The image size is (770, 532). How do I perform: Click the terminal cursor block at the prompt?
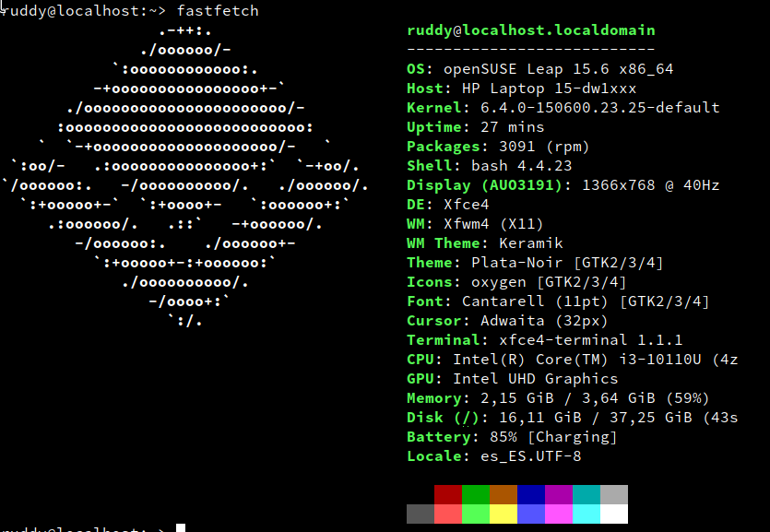[181, 528]
